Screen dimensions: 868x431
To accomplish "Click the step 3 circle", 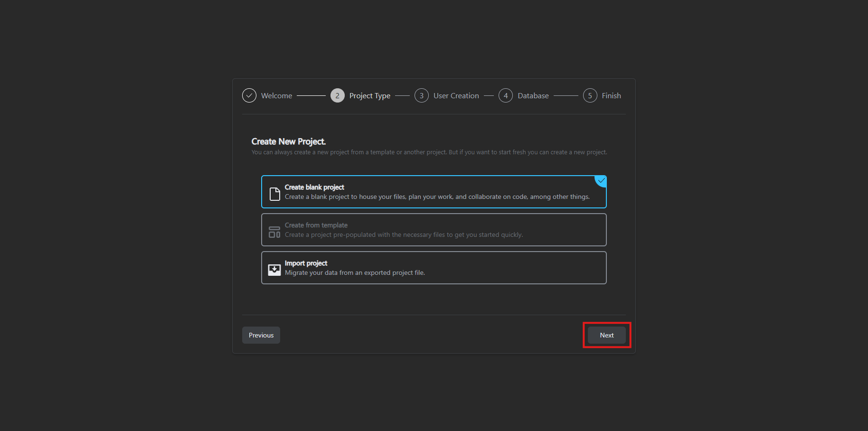I will 422,95.
